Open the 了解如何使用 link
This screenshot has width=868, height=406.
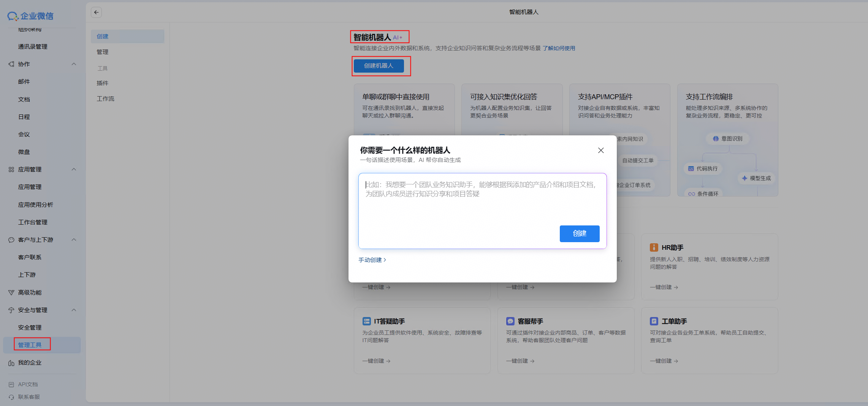click(559, 48)
